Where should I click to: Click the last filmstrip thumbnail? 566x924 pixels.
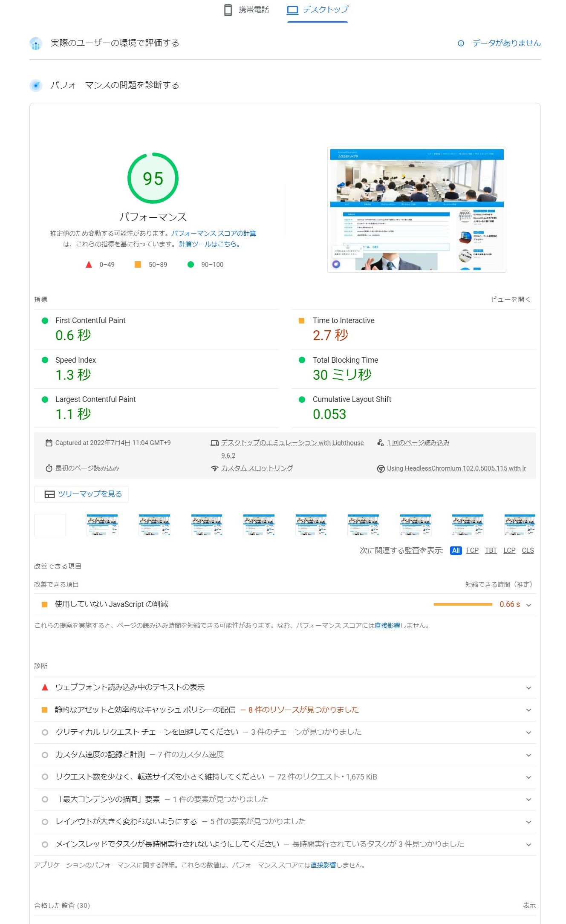click(x=520, y=525)
